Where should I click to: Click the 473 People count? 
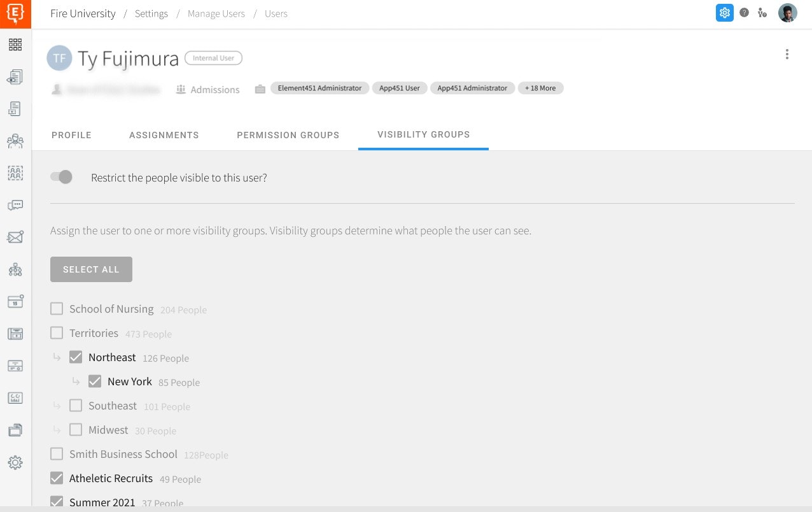(148, 334)
